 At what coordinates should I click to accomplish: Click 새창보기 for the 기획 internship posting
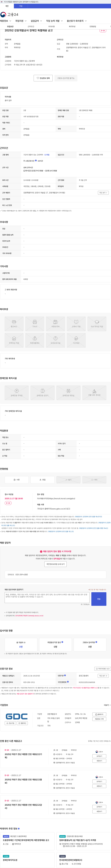(x=99, y=761)
